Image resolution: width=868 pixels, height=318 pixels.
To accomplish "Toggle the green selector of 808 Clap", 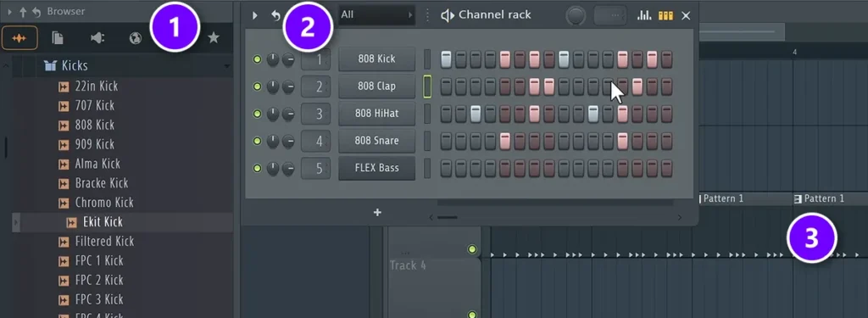I will coord(427,86).
